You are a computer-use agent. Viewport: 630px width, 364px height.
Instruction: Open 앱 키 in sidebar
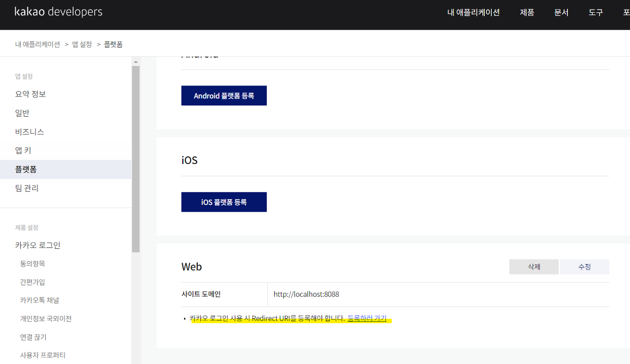(x=23, y=151)
